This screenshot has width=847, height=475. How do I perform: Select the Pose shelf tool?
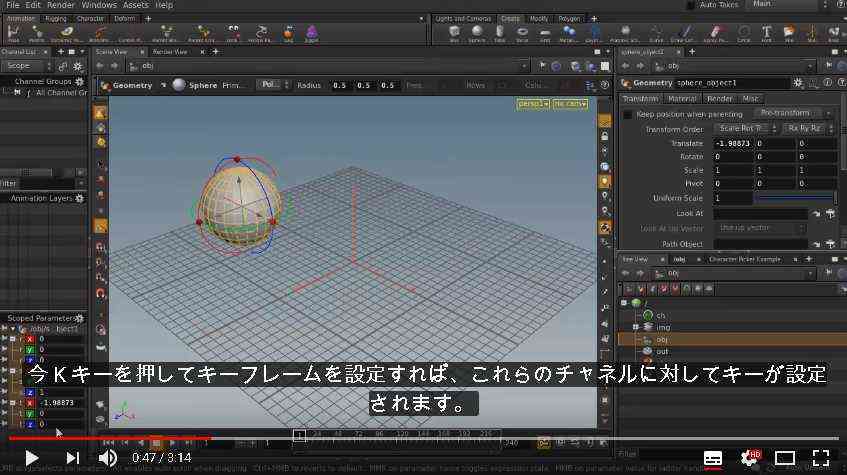coord(13,33)
